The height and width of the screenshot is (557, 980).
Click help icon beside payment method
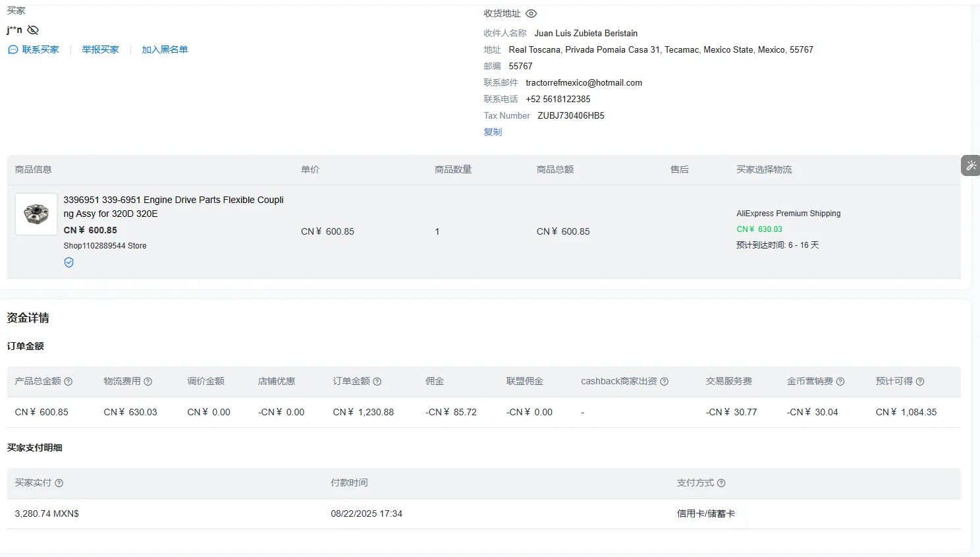[721, 483]
